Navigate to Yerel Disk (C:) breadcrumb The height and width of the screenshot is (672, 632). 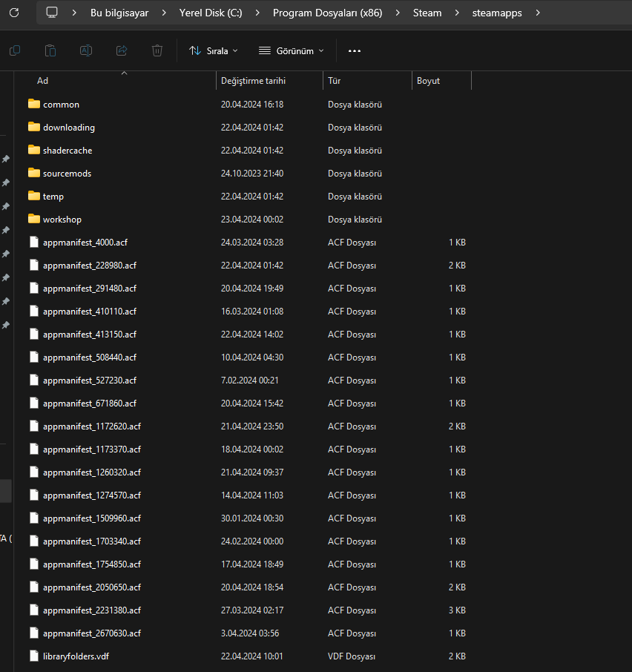(211, 13)
